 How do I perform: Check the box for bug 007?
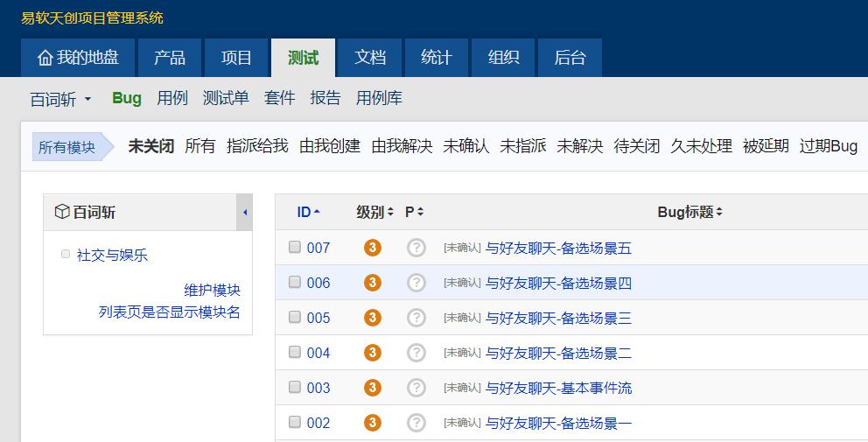pyautogui.click(x=295, y=247)
